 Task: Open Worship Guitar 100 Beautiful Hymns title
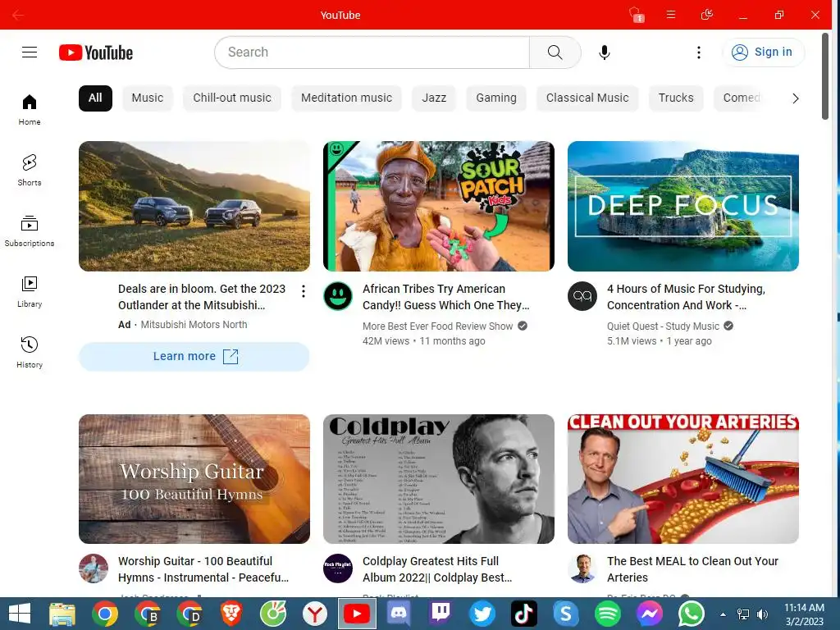[x=203, y=569]
